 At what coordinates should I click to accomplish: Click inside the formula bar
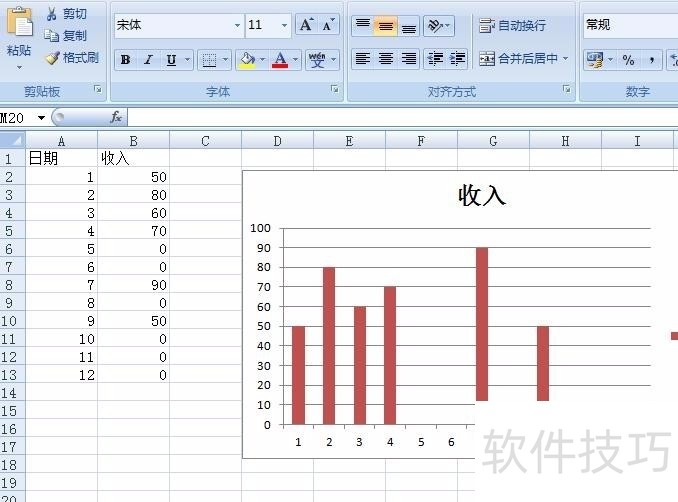coord(403,117)
